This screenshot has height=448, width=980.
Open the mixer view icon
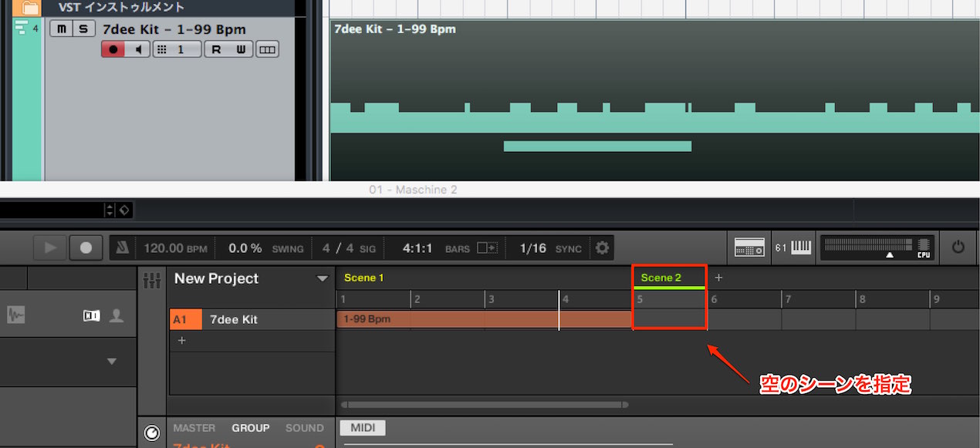[153, 280]
